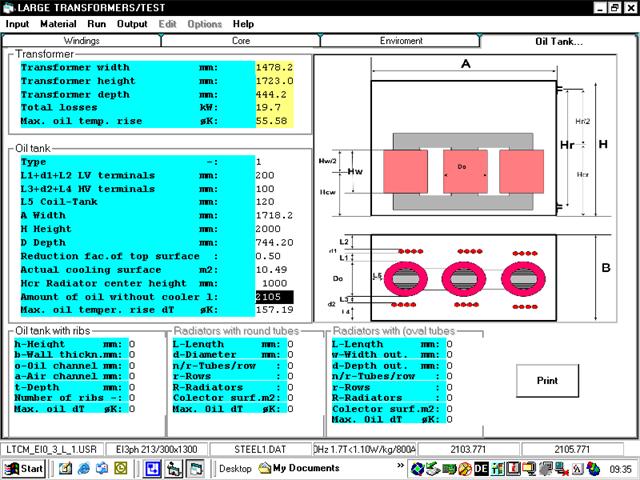This screenshot has width=640, height=480.
Task: Open the Input menu
Action: pos(17,24)
